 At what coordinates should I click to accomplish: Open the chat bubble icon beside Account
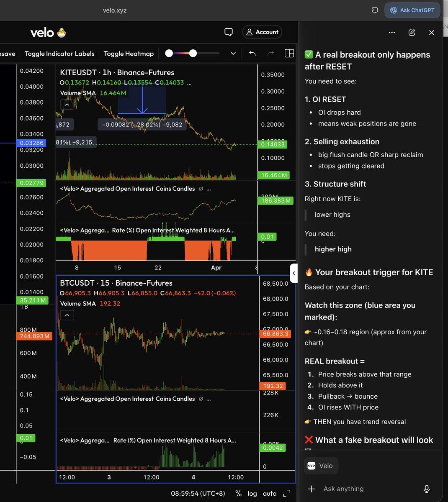tap(229, 32)
